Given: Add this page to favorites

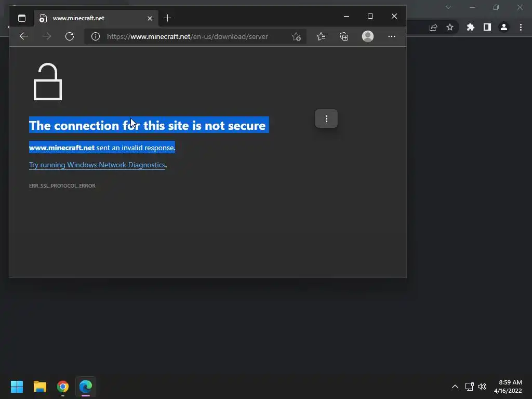Looking at the screenshot, I should [x=296, y=37].
